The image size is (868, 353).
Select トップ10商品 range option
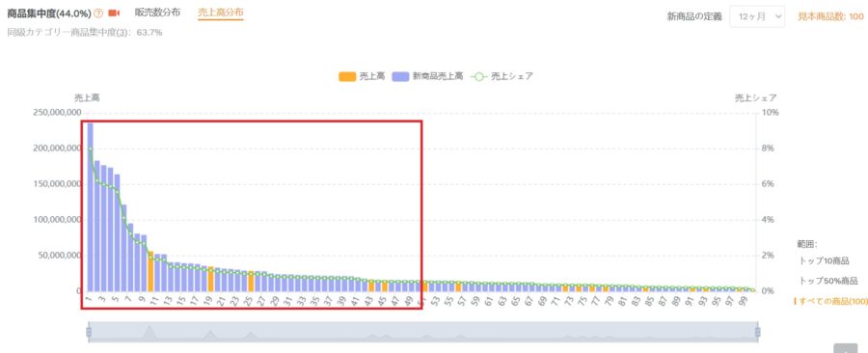point(825,260)
